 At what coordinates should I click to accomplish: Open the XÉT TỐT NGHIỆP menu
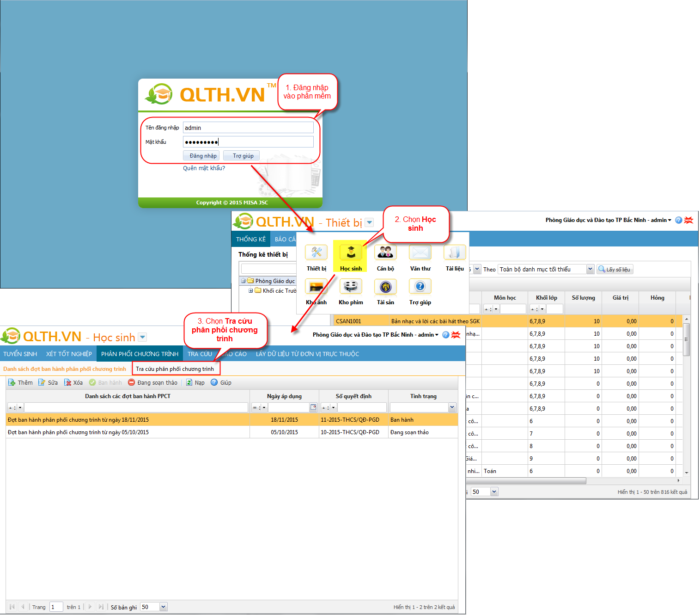pos(69,354)
